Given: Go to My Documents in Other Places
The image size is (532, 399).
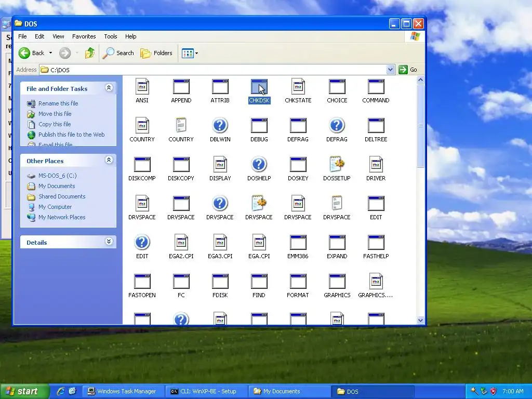Looking at the screenshot, I should pyautogui.click(x=57, y=186).
